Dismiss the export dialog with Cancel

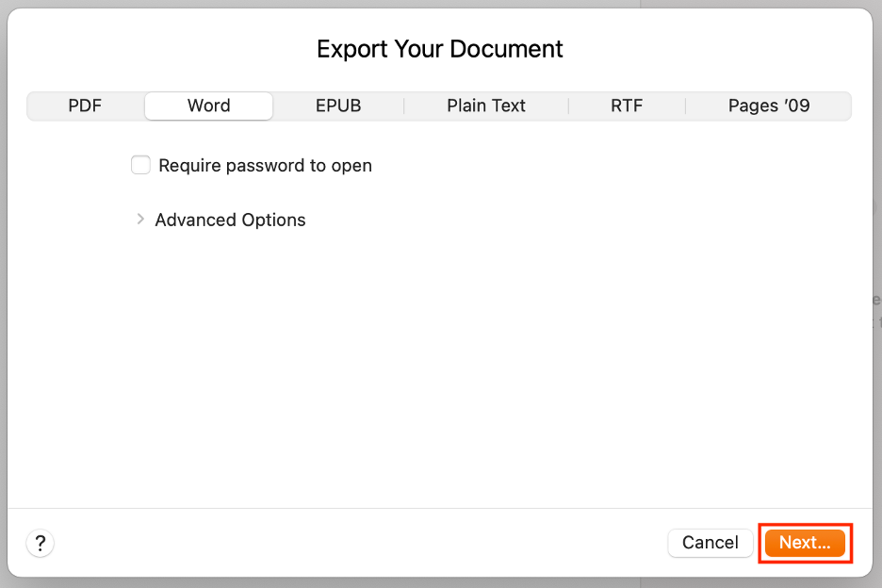coord(710,543)
